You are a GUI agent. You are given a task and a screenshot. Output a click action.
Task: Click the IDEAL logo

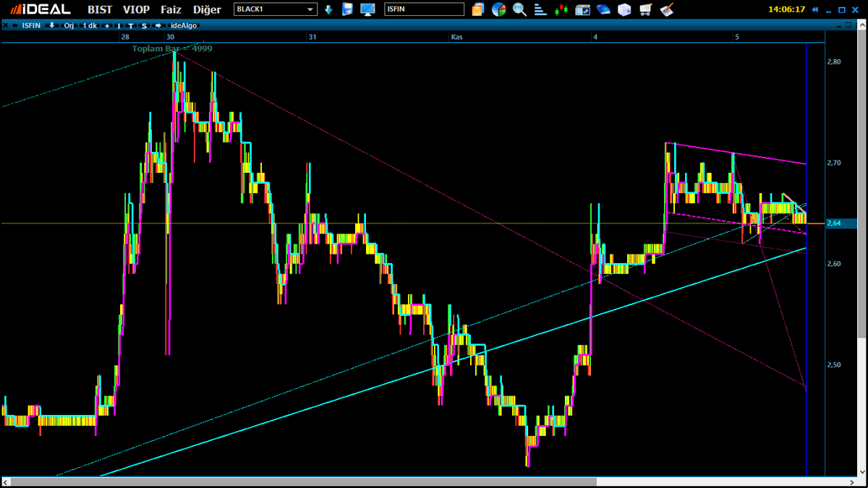pyautogui.click(x=39, y=9)
